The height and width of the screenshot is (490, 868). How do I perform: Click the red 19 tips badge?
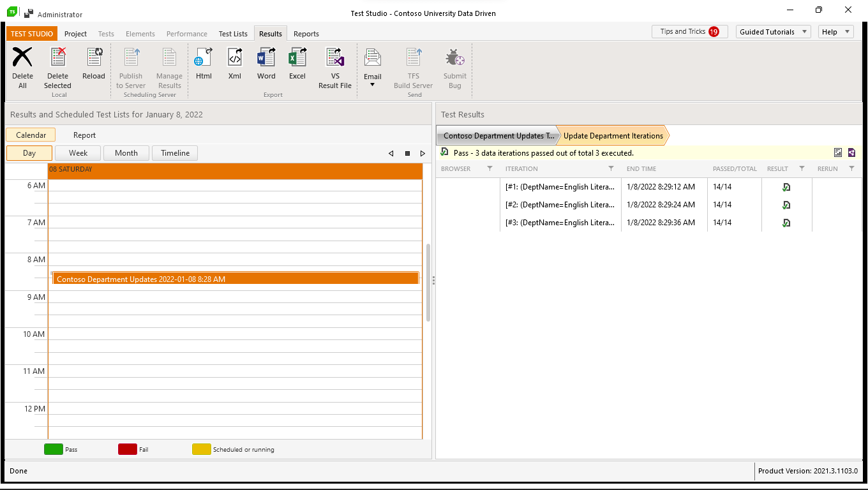pos(714,31)
